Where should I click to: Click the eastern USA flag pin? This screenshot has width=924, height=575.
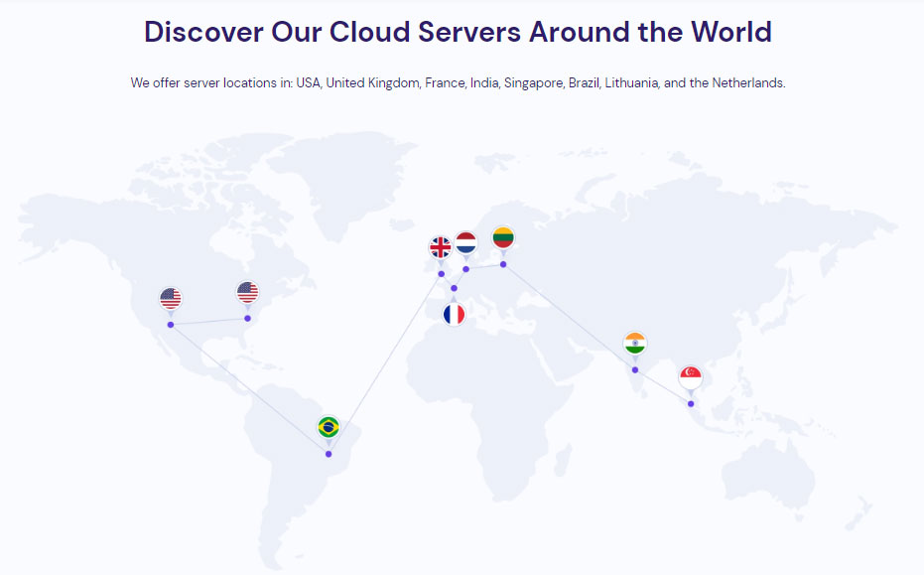pos(247,292)
